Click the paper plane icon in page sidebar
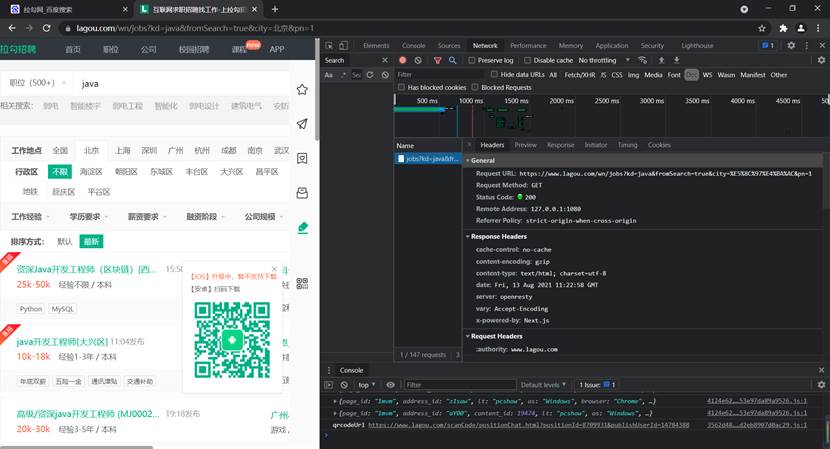The image size is (830, 449). tap(302, 124)
